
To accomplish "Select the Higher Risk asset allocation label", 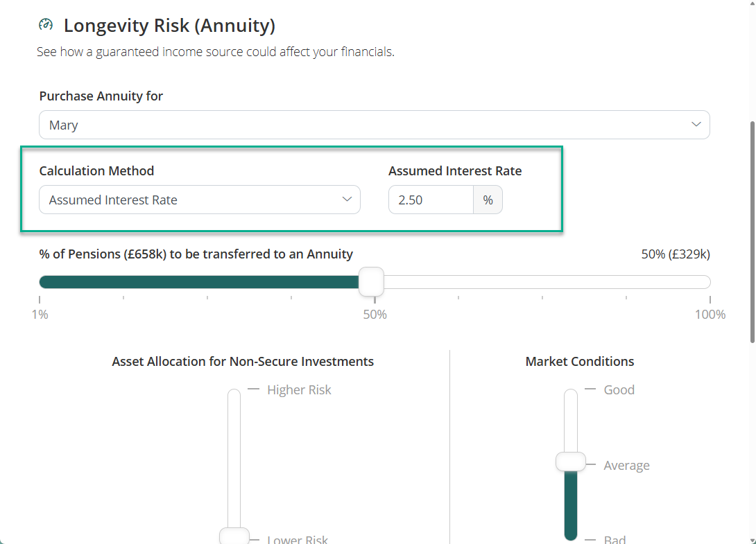I will (299, 390).
